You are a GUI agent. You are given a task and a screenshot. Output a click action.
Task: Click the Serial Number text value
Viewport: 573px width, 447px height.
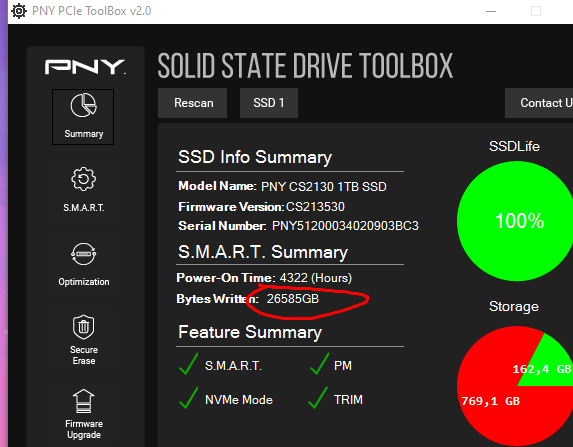click(345, 226)
